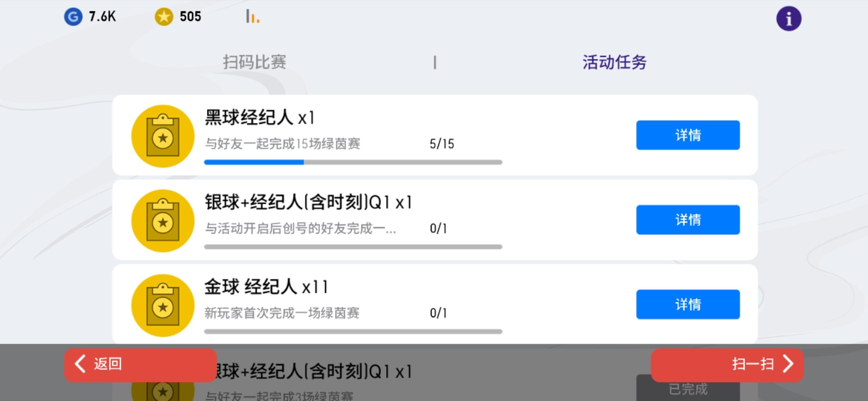Open 详情 for 银球+经纪人 invite task

point(688,220)
